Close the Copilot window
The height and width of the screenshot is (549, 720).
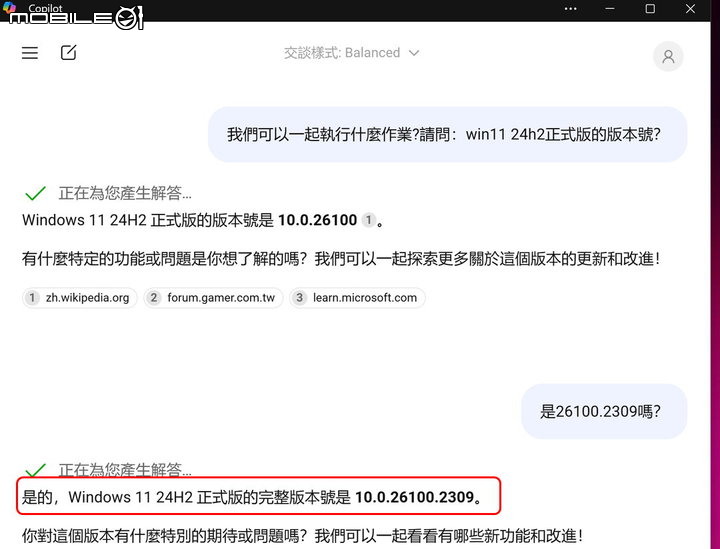[x=690, y=9]
